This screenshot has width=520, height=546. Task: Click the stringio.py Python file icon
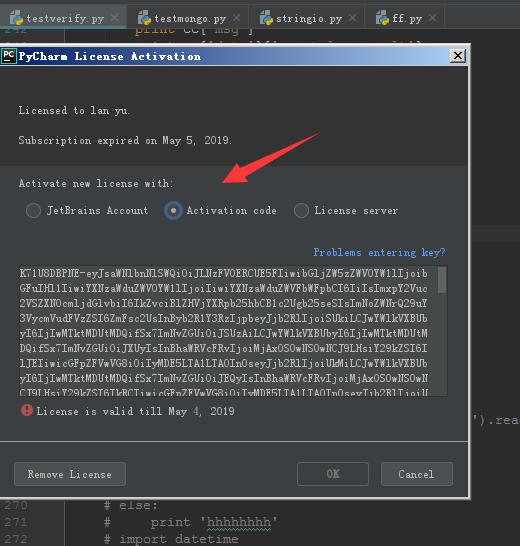pyautogui.click(x=266, y=18)
